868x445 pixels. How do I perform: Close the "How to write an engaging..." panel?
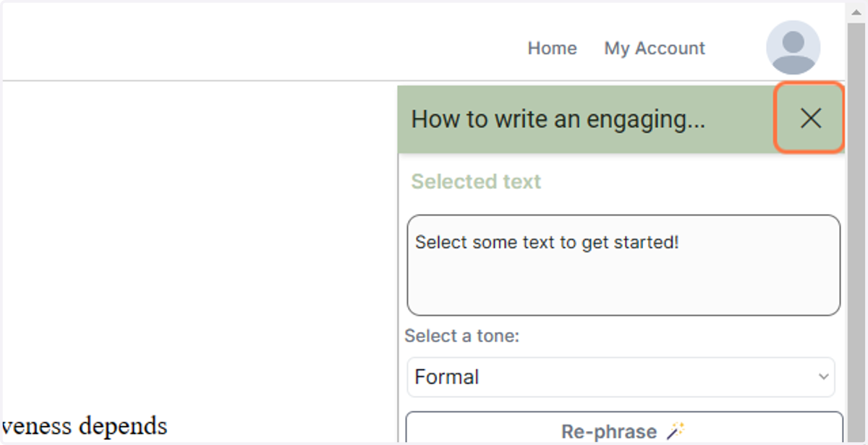tap(809, 118)
